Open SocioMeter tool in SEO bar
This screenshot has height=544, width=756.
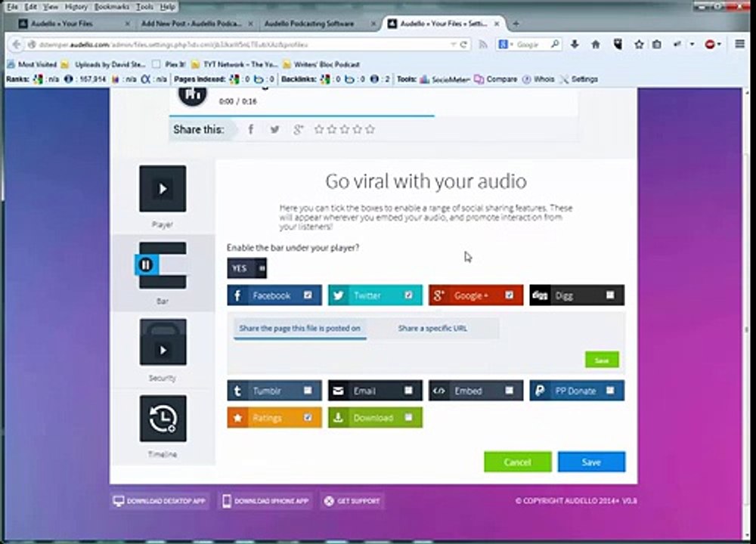pyautogui.click(x=444, y=79)
